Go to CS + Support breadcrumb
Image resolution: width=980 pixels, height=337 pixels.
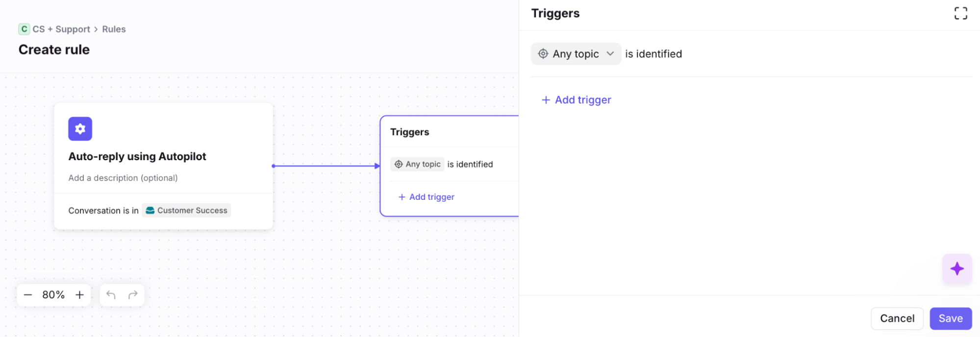coord(61,29)
